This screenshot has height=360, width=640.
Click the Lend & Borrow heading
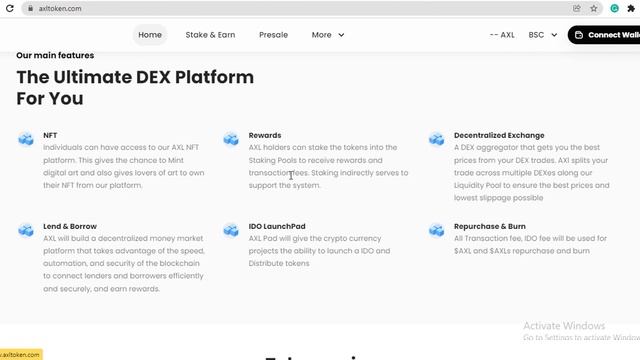click(70, 226)
